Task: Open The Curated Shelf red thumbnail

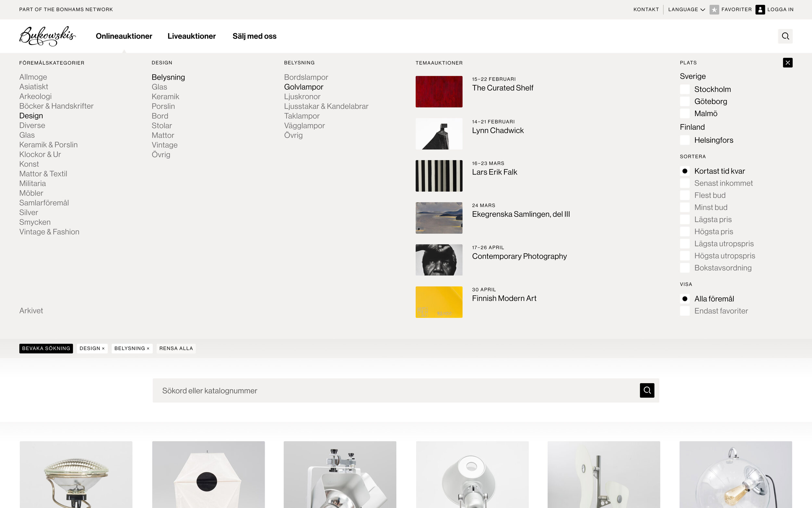Action: click(x=439, y=92)
